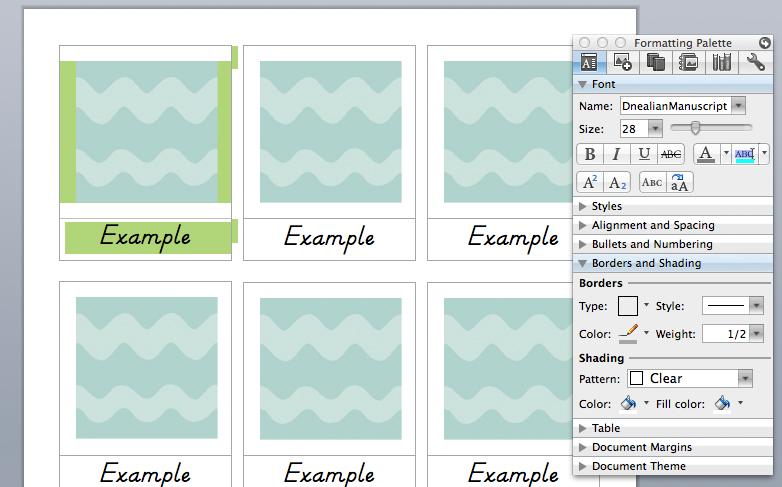Viewport: 782px width, 487px height.
Task: Click the Change Case aA icon
Action: pyautogui.click(x=679, y=183)
